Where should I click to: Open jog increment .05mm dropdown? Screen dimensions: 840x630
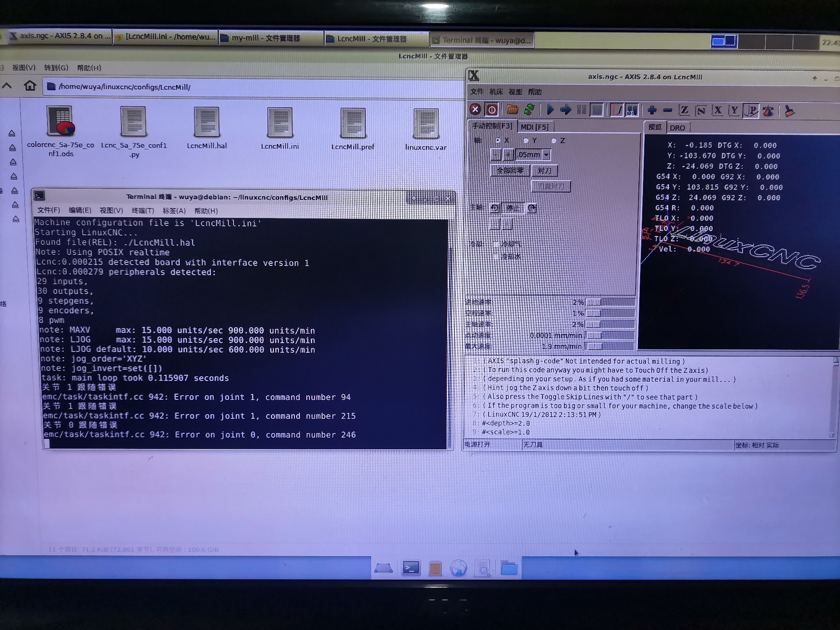pyautogui.click(x=546, y=155)
